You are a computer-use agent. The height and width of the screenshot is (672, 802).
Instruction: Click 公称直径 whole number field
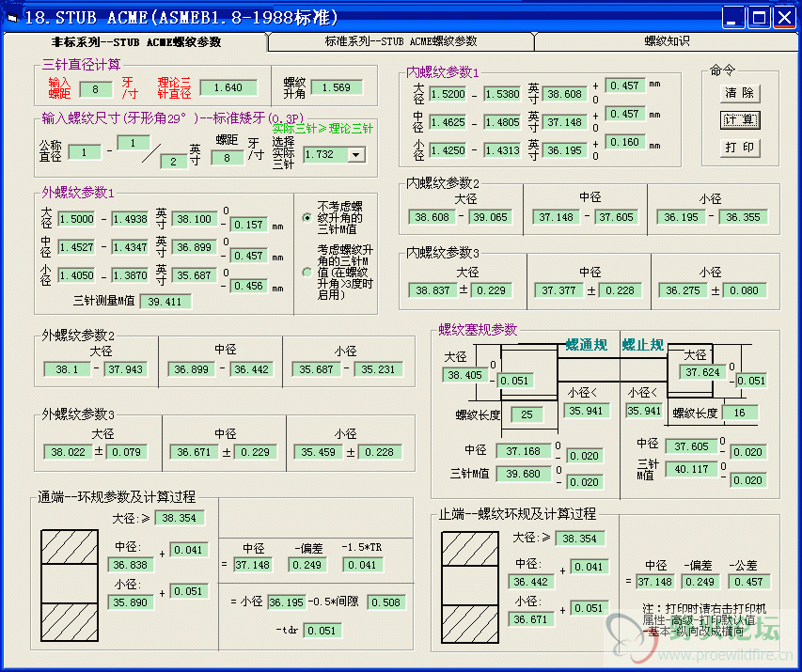(85, 152)
